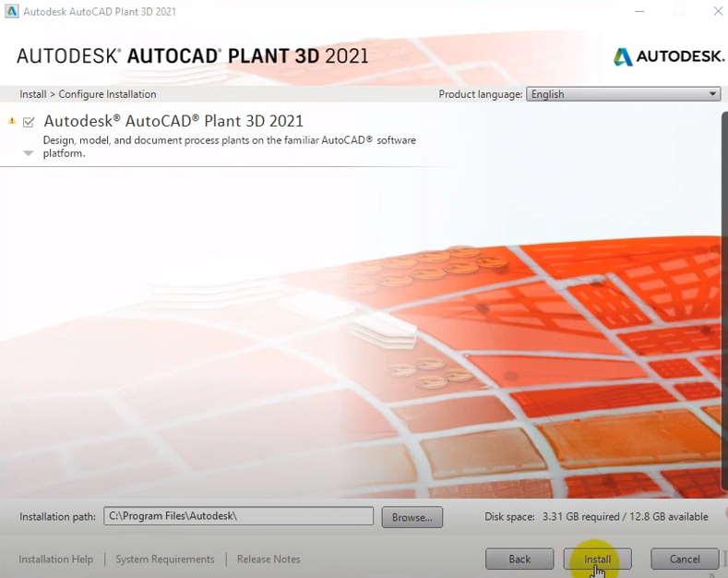Click the Install button

click(x=597, y=559)
